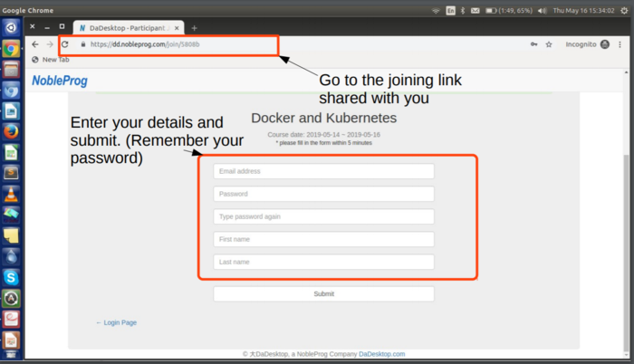Click the Docker and Kubernetes heading
Viewport: 634px width, 364px height.
pos(324,118)
